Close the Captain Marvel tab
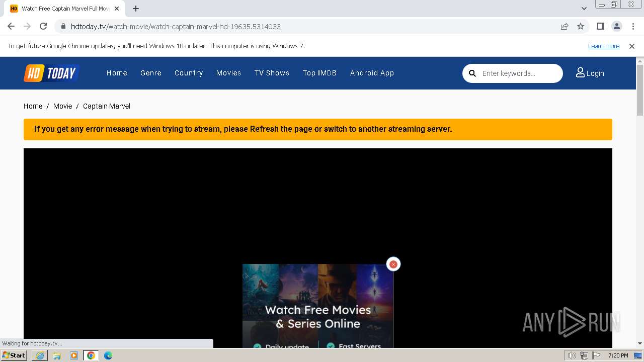644x362 pixels. (x=117, y=9)
